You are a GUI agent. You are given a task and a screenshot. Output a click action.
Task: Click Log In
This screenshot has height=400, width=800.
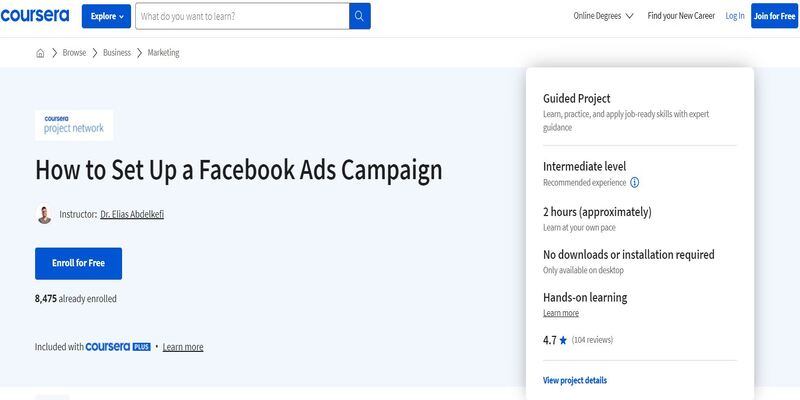click(735, 16)
